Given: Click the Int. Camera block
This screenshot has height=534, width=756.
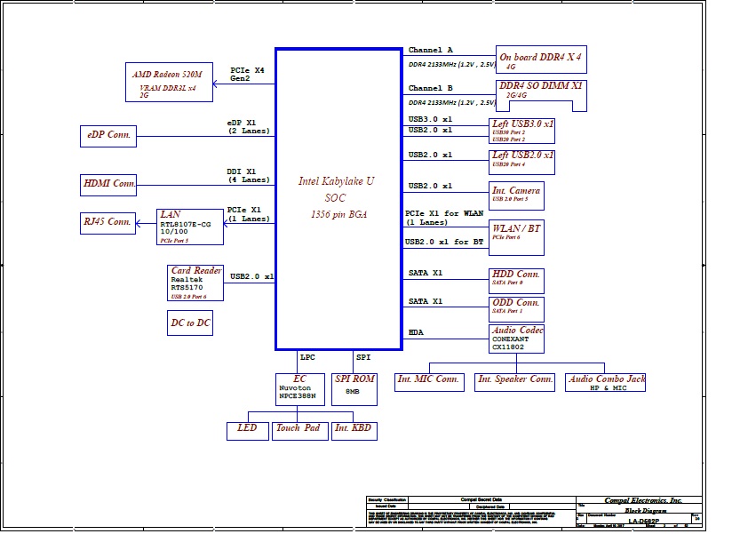Looking at the screenshot, I should click(x=516, y=195).
